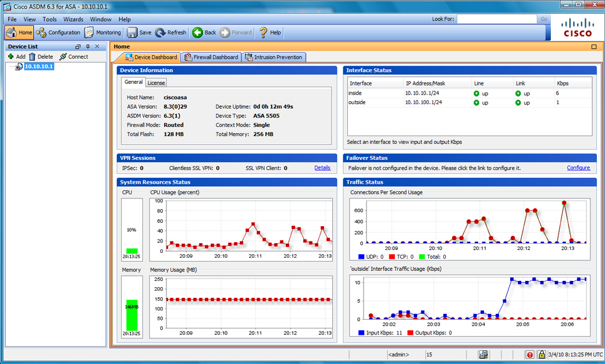Click the Back navigation arrow
The width and height of the screenshot is (605, 364).
pos(204,33)
